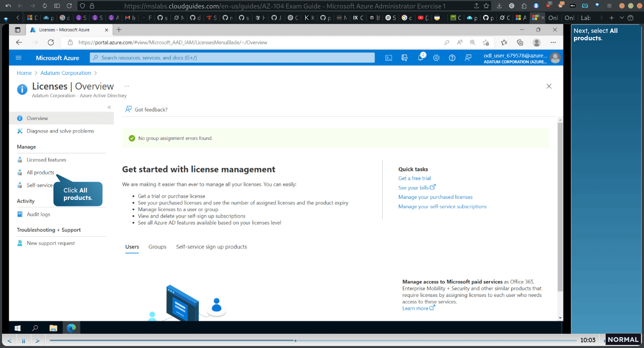Open Azure portal settings gear

436,58
